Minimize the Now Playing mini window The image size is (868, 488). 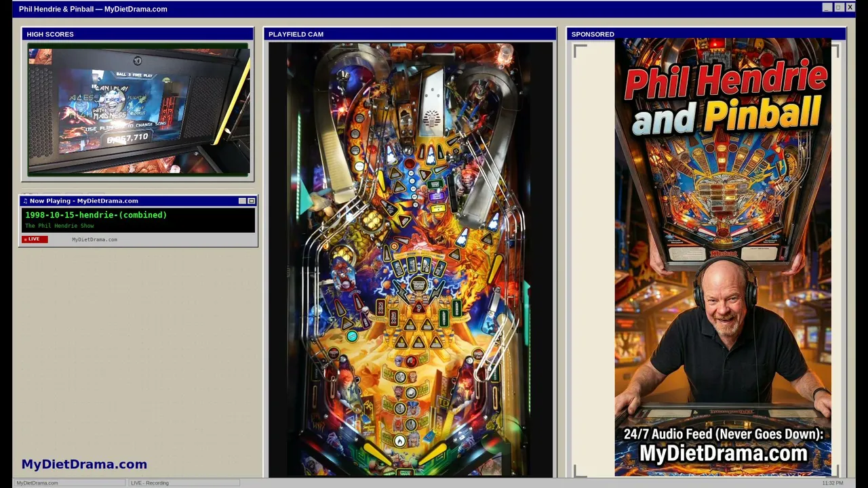(242, 201)
